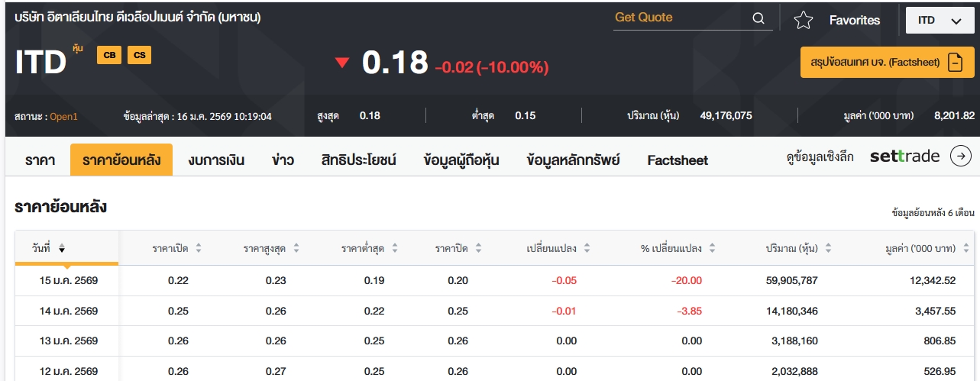
Task: Sort by ราคาต่ำสุด column
Action: 394,248
